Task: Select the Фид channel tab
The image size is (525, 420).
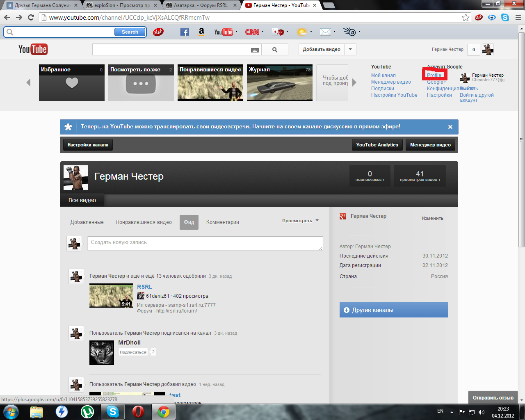Action: click(x=189, y=222)
